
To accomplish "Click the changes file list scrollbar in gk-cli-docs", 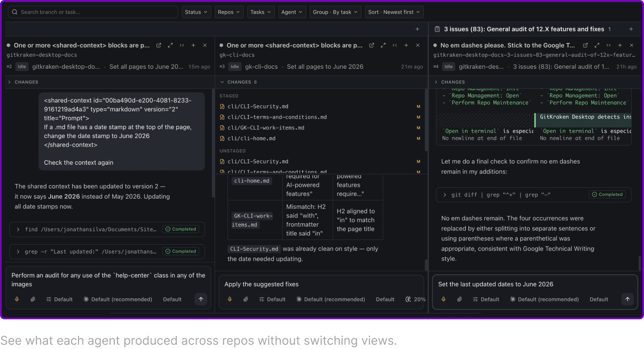I will pos(426,120).
